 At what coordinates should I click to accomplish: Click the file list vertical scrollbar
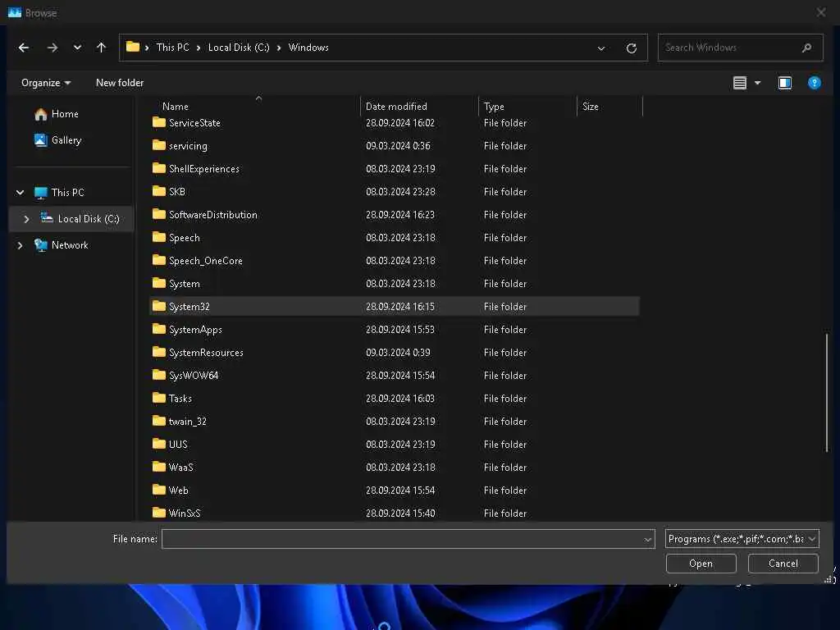[827, 393]
